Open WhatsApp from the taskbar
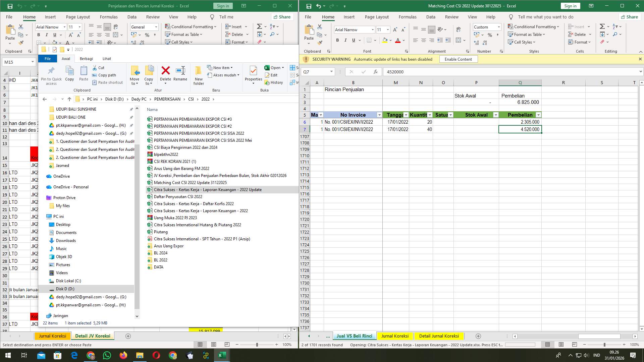The height and width of the screenshot is (362, 644). point(107,355)
